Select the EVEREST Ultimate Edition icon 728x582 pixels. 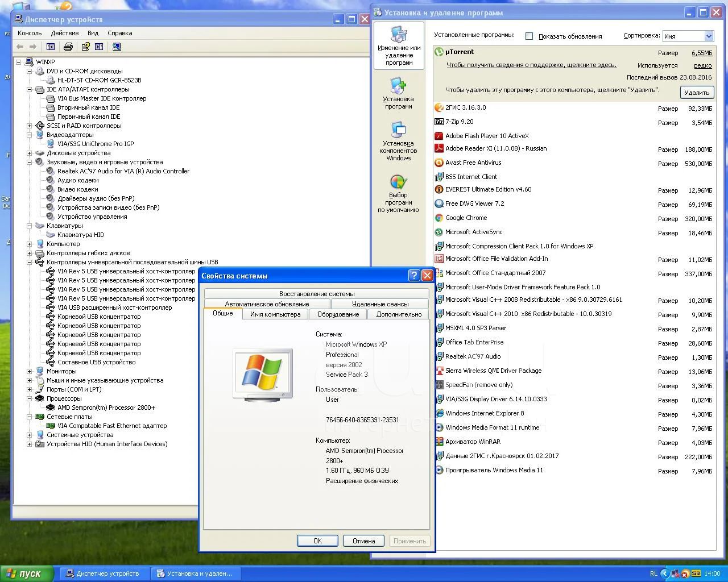439,189
